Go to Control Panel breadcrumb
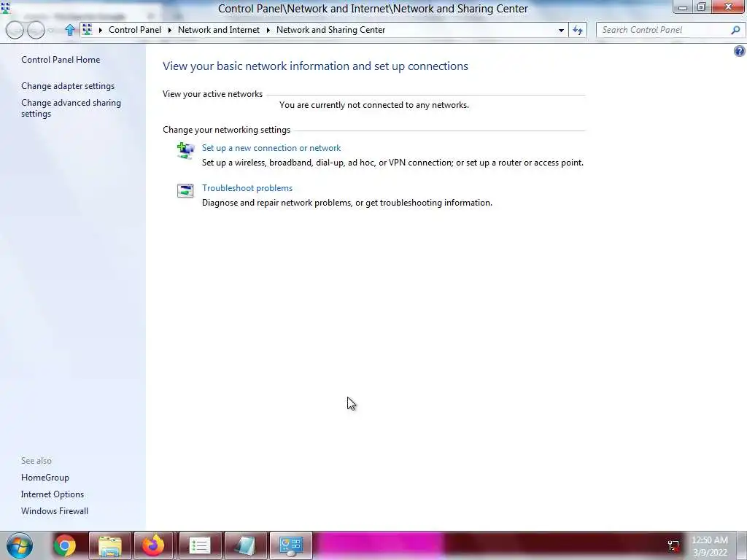The image size is (747, 560). click(x=135, y=29)
